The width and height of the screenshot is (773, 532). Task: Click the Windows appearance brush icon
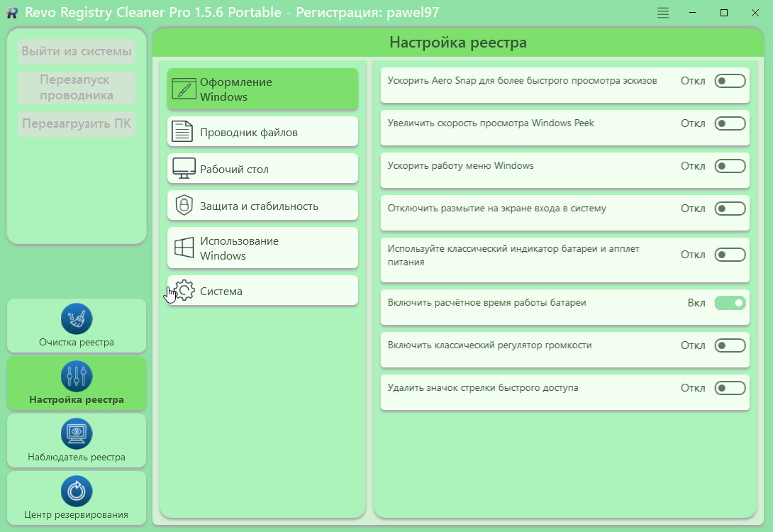pyautogui.click(x=184, y=89)
